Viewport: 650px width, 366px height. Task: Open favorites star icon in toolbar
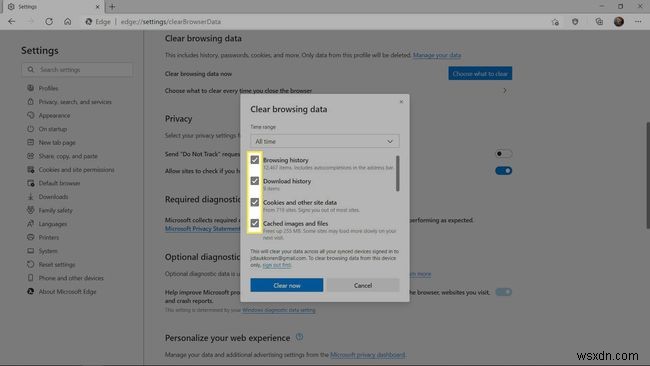(x=555, y=22)
